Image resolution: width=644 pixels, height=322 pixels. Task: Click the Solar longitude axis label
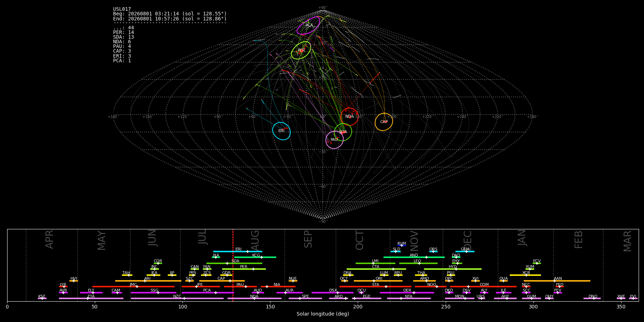click(x=323, y=314)
